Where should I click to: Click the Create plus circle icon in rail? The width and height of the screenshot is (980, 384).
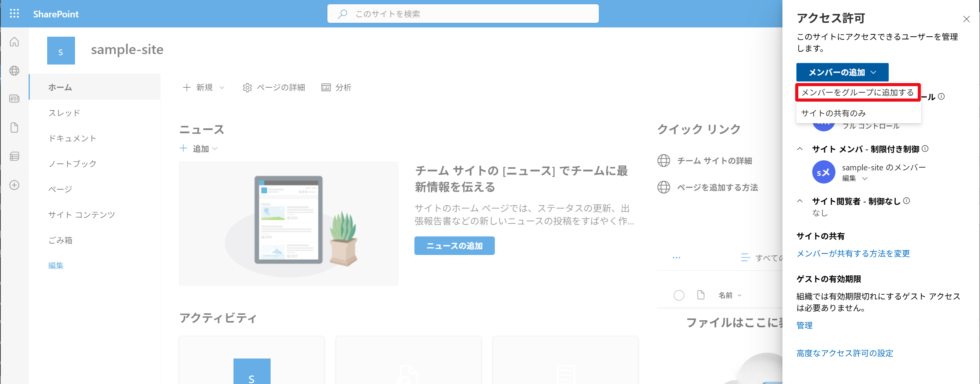pos(14,185)
